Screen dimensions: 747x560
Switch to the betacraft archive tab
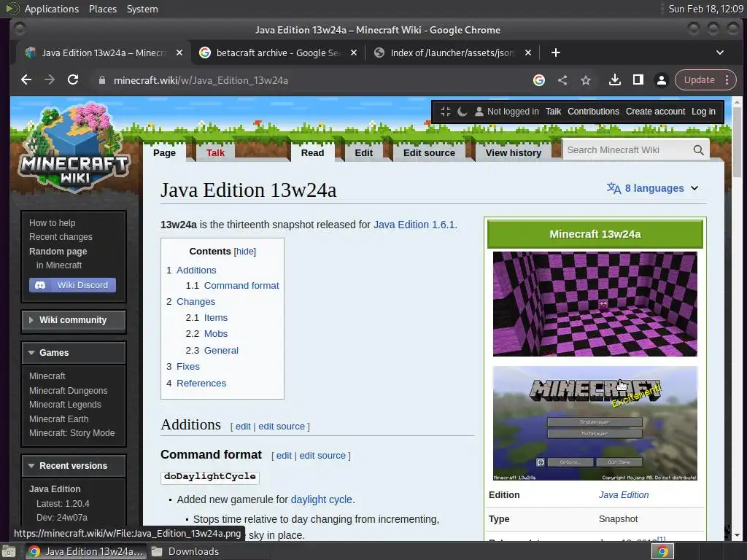pyautogui.click(x=279, y=52)
